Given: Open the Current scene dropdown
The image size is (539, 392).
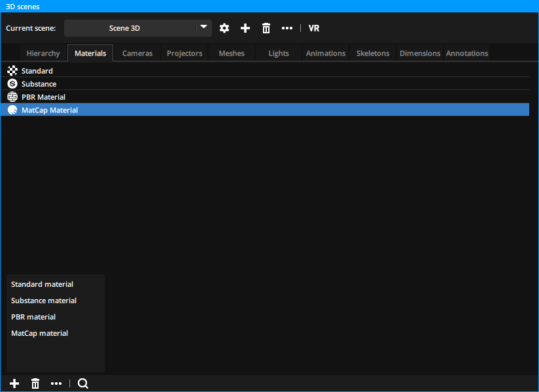Looking at the screenshot, I should point(138,28).
